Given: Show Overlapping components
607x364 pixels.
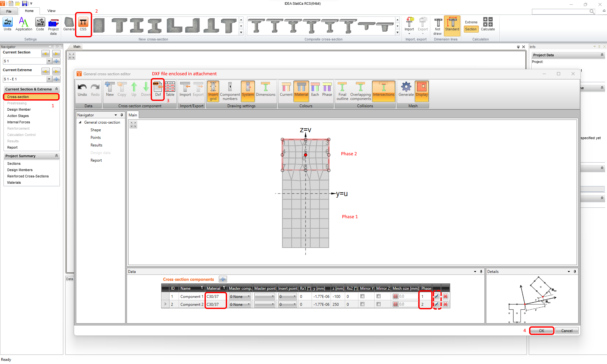Looking at the screenshot, I should click(361, 92).
